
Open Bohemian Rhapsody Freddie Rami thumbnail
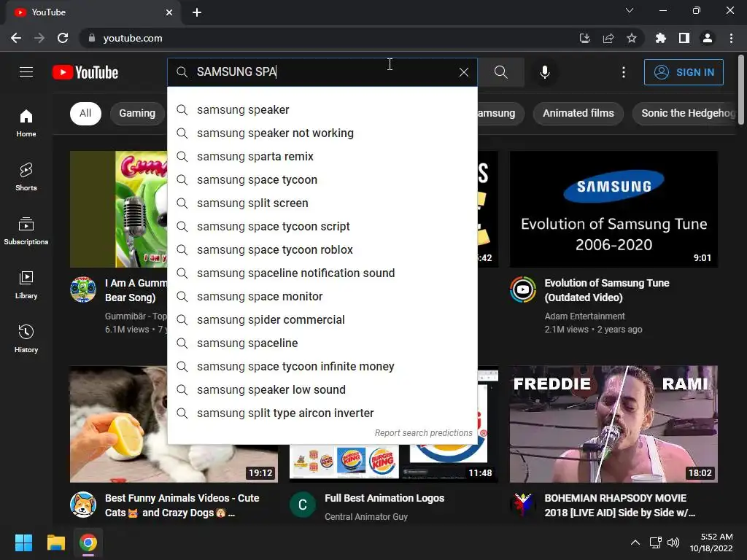614,424
